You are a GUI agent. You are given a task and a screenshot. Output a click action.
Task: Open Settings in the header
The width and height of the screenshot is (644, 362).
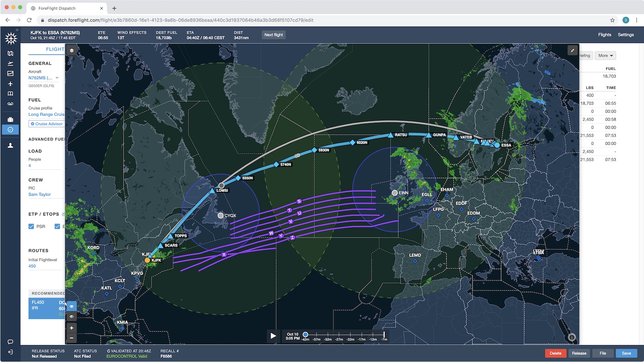tap(626, 35)
